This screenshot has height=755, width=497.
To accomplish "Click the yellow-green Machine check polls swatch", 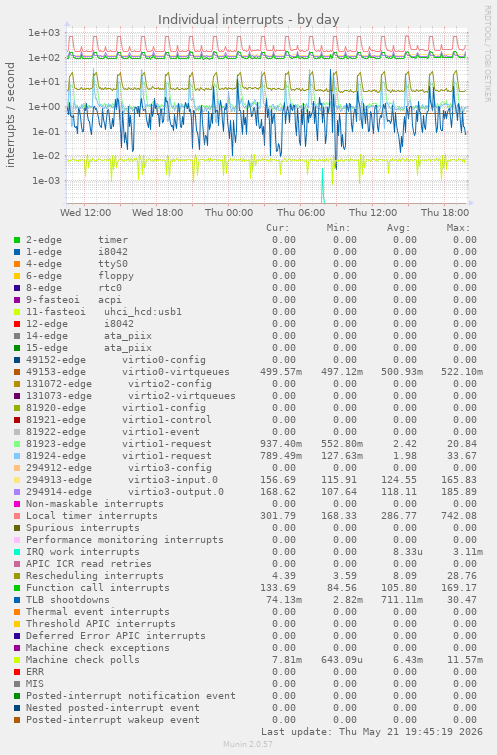I will click(17, 660).
